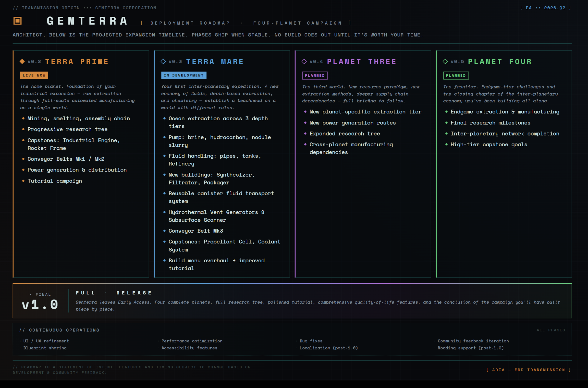Click the GENTERRA title text
588x388 pixels.
tap(87, 21)
